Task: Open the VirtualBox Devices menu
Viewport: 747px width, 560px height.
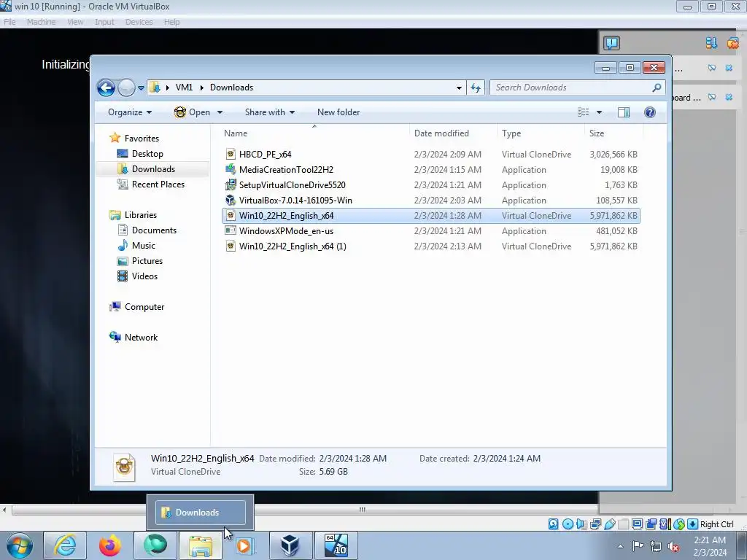Action: (x=139, y=22)
